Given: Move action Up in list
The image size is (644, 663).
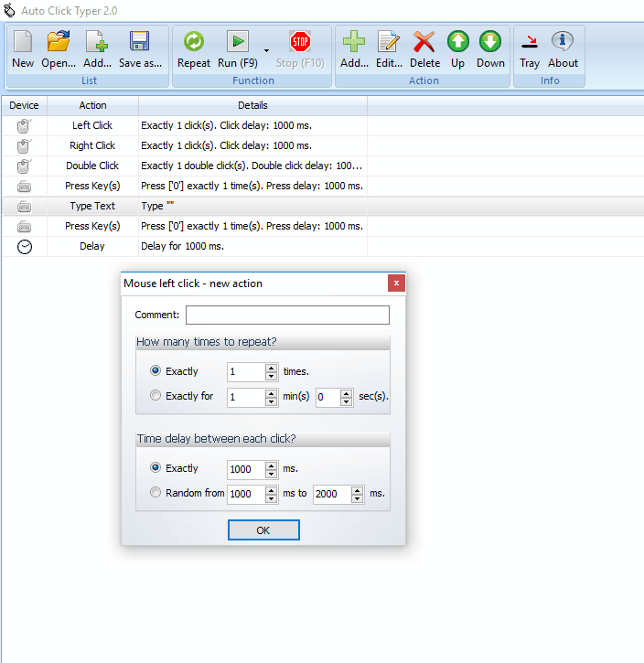Looking at the screenshot, I should click(458, 49).
